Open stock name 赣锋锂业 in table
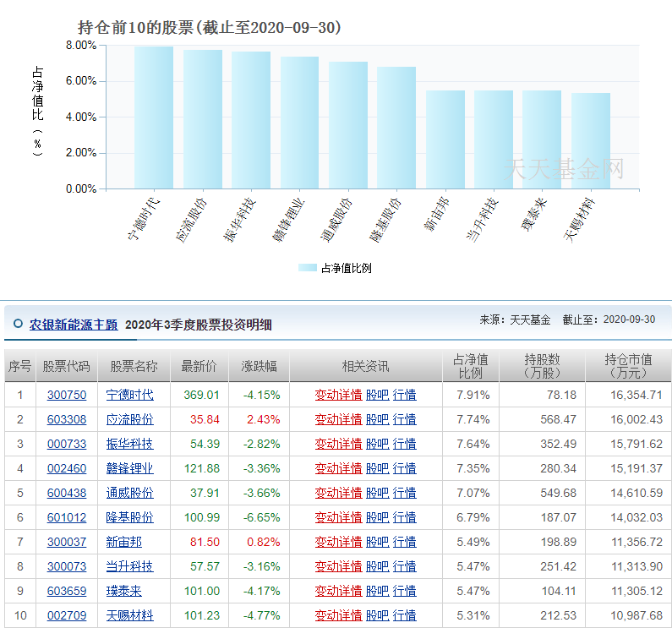The width and height of the screenshot is (672, 628). 130,468
